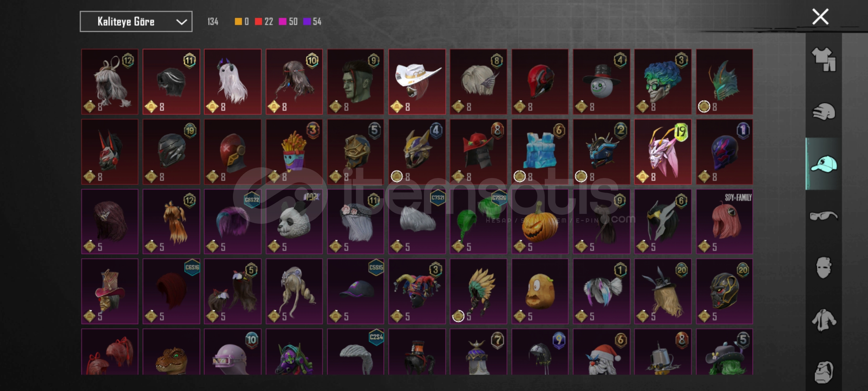Screen dimensions: 868x391
Task: Choose the panda head mask item
Action: tap(294, 222)
